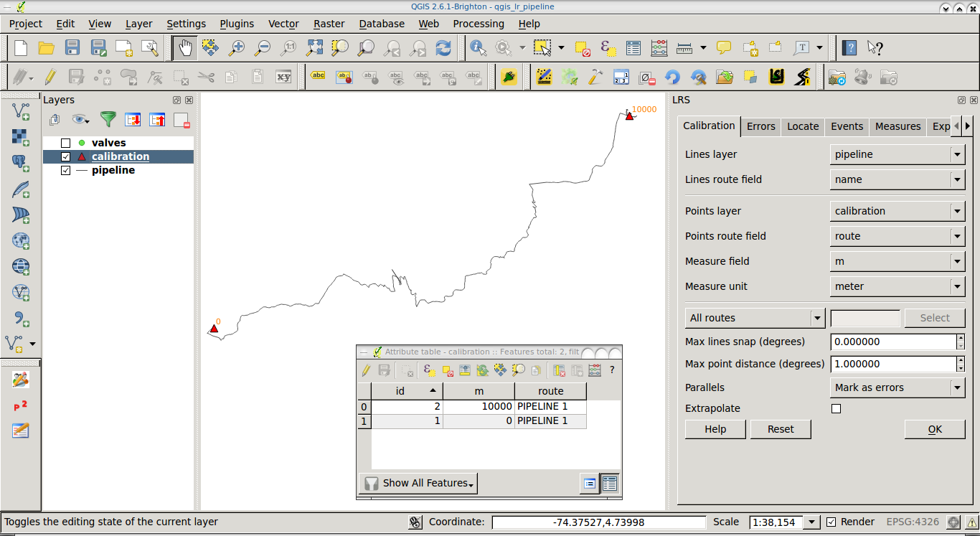Screen dimensions: 980x536
Task: Click the Refresh map icon
Action: (443, 48)
